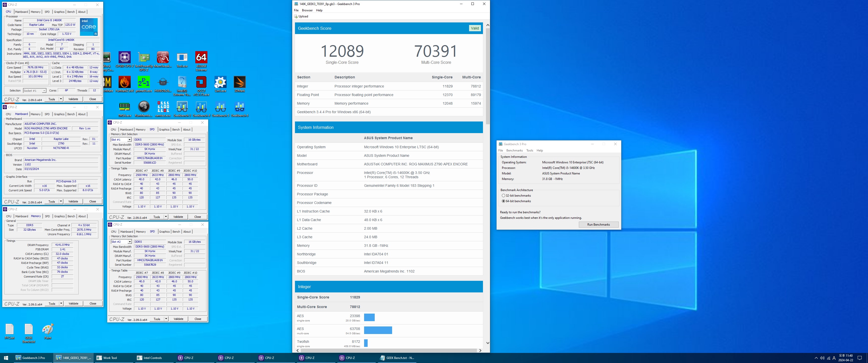This screenshot has height=363, width=868.
Task: Click the Geekbench results scroll-down arrow
Action: coord(487,343)
